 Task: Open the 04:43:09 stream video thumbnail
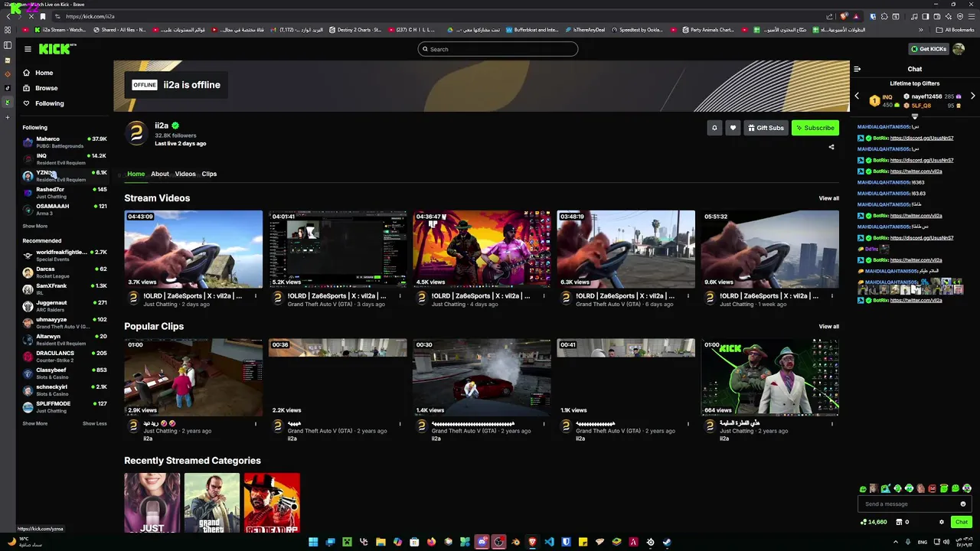point(194,249)
